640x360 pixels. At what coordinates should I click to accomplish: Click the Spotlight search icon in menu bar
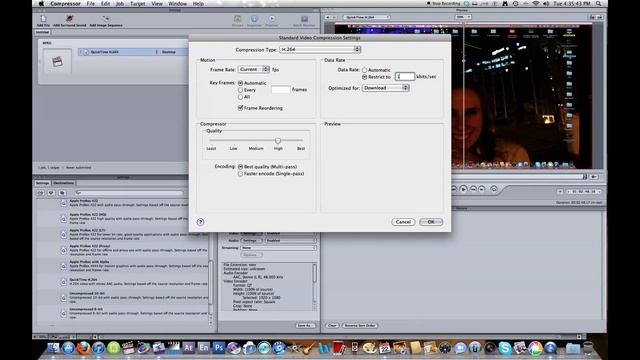coord(598,4)
